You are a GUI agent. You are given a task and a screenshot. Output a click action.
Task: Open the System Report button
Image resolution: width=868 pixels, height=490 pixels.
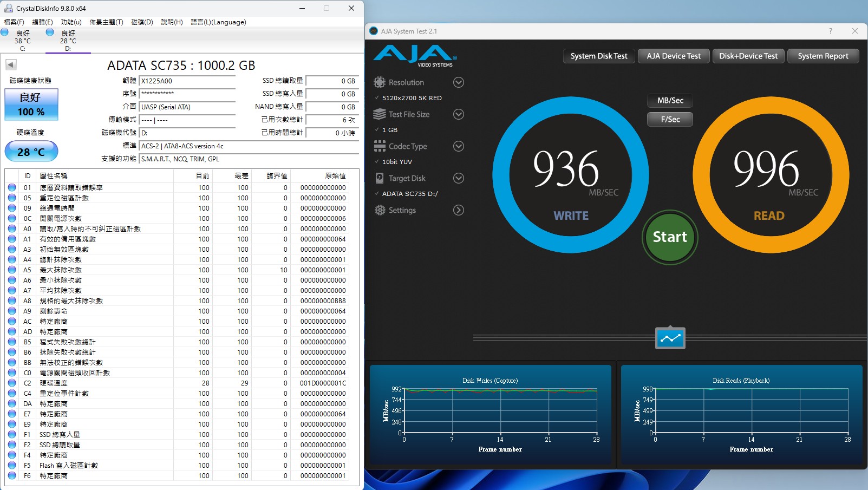coord(823,56)
